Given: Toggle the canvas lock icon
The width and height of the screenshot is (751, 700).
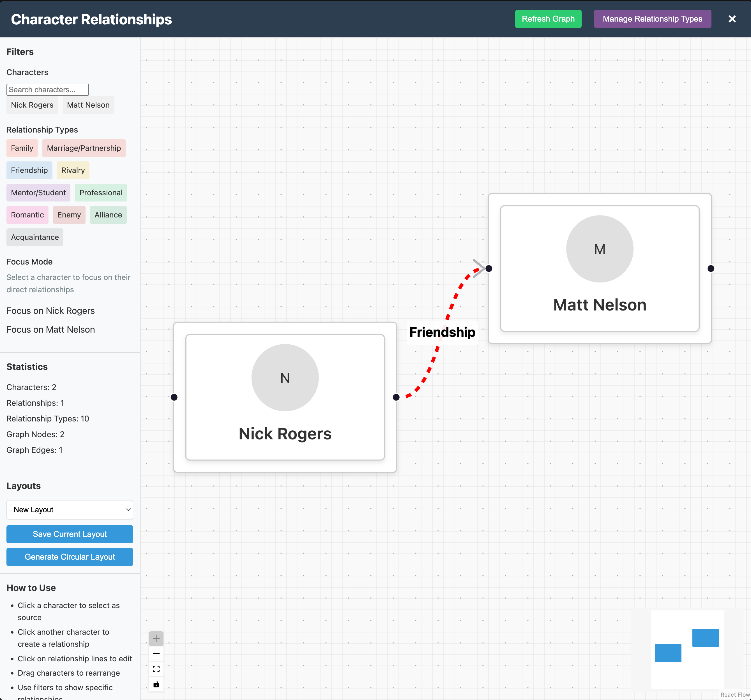Looking at the screenshot, I should [156, 684].
